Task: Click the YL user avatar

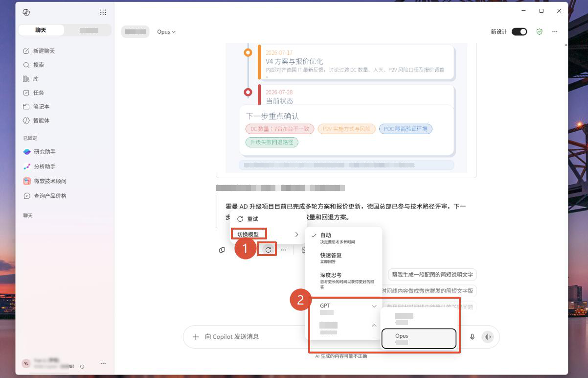Action: (26, 363)
